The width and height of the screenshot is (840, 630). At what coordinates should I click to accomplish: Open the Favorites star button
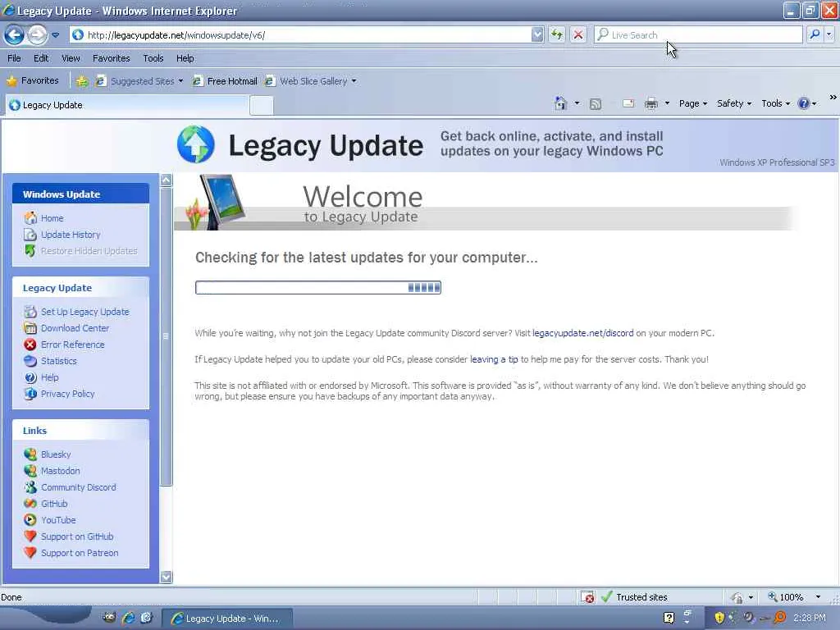[32, 81]
